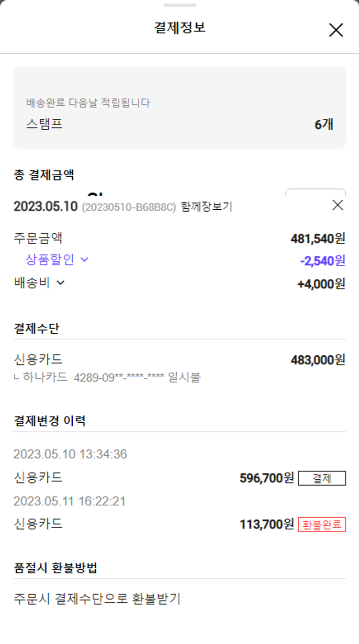
Task: Expand the 상품할인 chevron
Action: point(85,260)
